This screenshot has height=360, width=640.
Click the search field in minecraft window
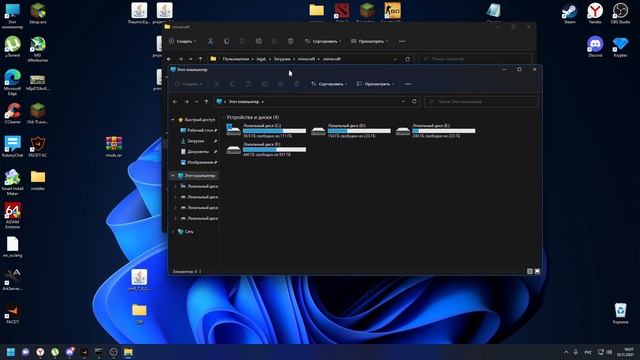[476, 59]
